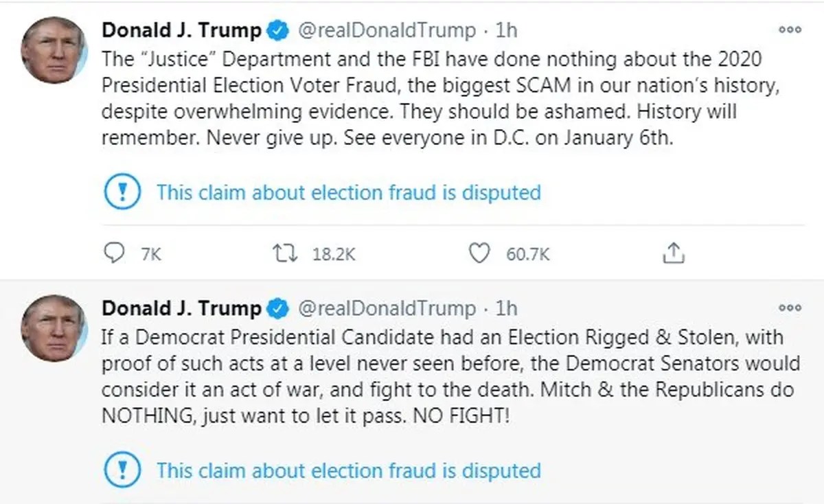Open the second disputed election fraud claim link

point(348,471)
